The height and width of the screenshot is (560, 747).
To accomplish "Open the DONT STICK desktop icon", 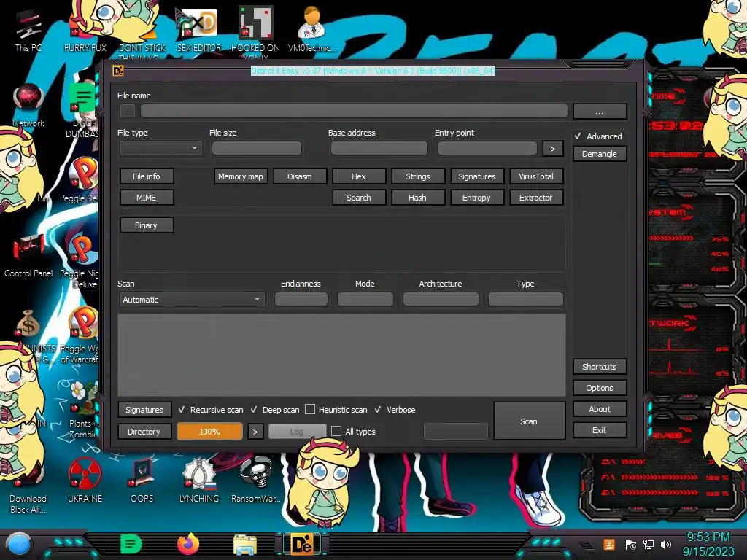I will (x=142, y=31).
